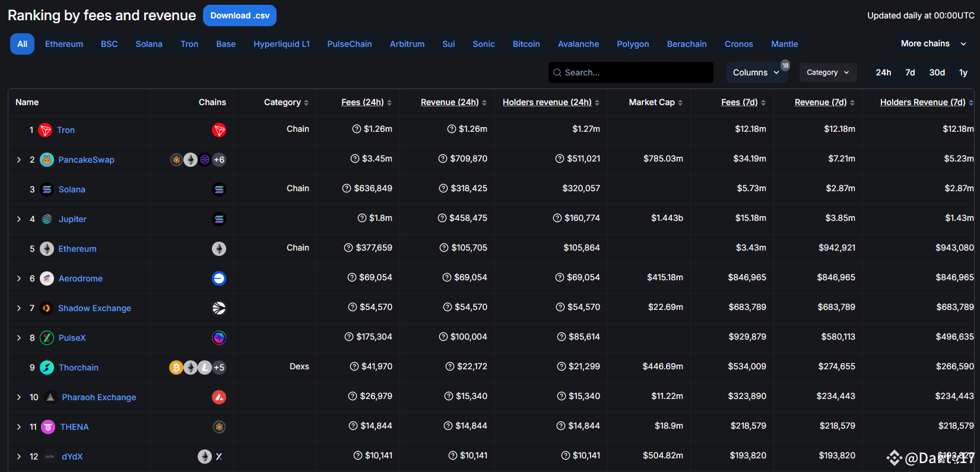Click the Ethereum chain icon in Ethereum row
Screen dimensions: 980x472
(x=219, y=249)
